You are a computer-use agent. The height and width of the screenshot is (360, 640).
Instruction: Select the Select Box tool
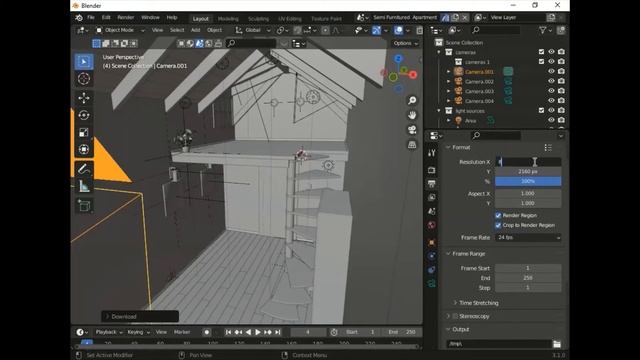click(x=84, y=61)
